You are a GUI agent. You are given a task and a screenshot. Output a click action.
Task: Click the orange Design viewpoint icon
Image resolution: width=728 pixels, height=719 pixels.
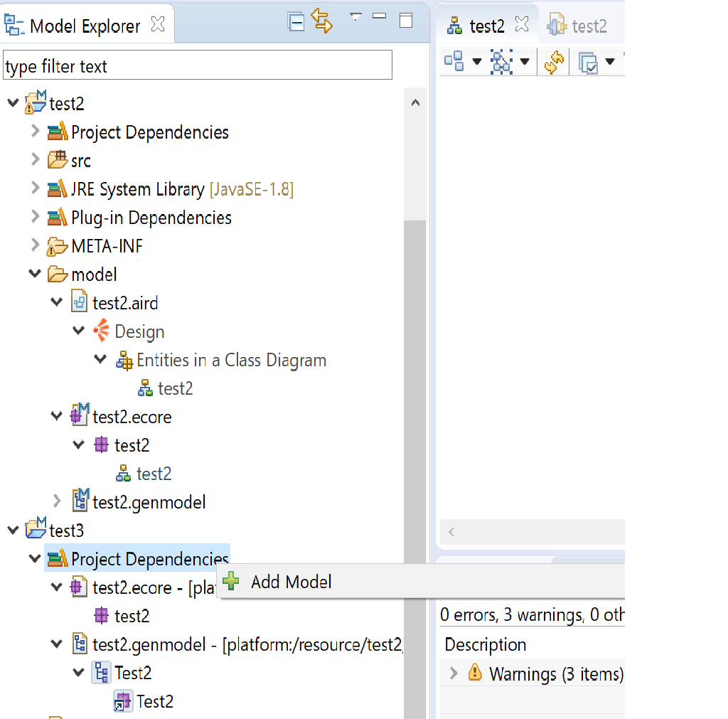pos(101,330)
